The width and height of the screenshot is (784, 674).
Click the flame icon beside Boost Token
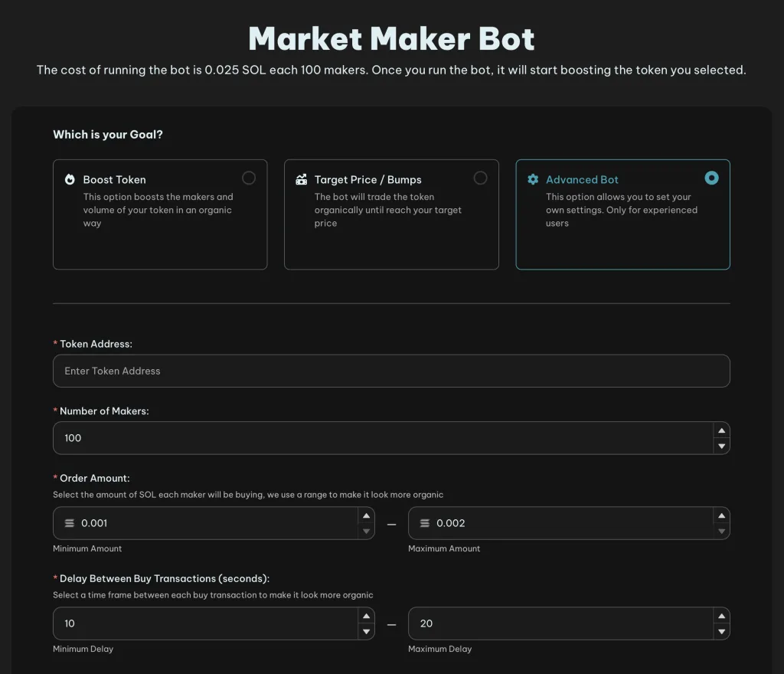click(70, 180)
